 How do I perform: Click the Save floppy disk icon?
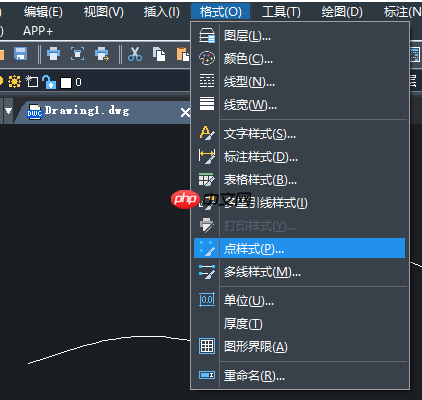(21, 54)
